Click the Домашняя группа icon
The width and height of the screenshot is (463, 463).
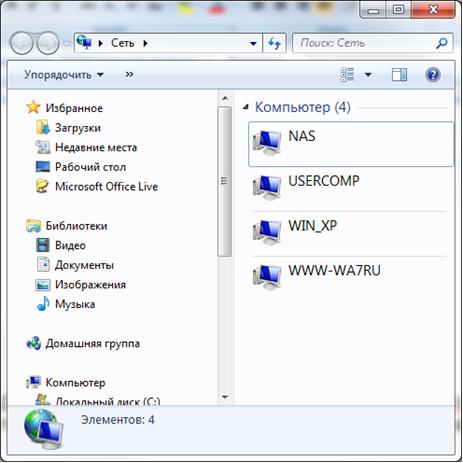(x=33, y=343)
